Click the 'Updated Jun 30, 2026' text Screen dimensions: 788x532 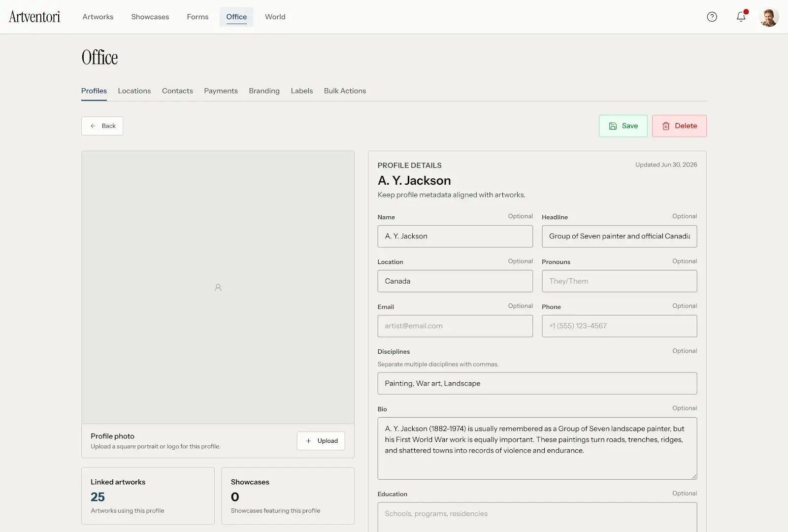[x=666, y=165]
